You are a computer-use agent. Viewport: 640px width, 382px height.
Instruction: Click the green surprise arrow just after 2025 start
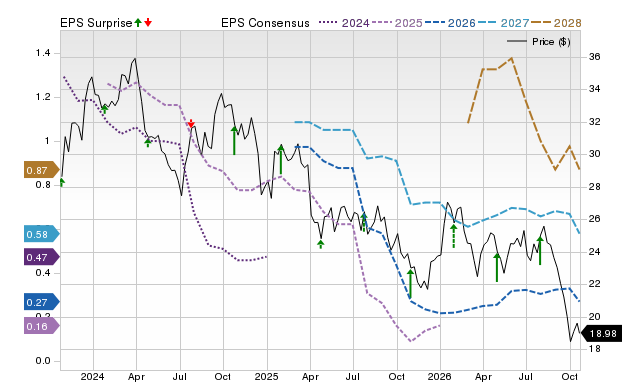click(281, 160)
